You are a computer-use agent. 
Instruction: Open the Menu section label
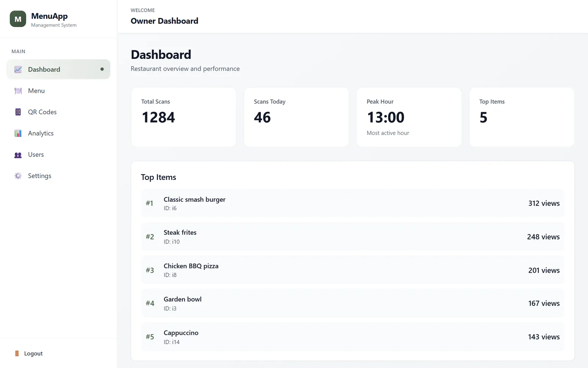point(36,91)
